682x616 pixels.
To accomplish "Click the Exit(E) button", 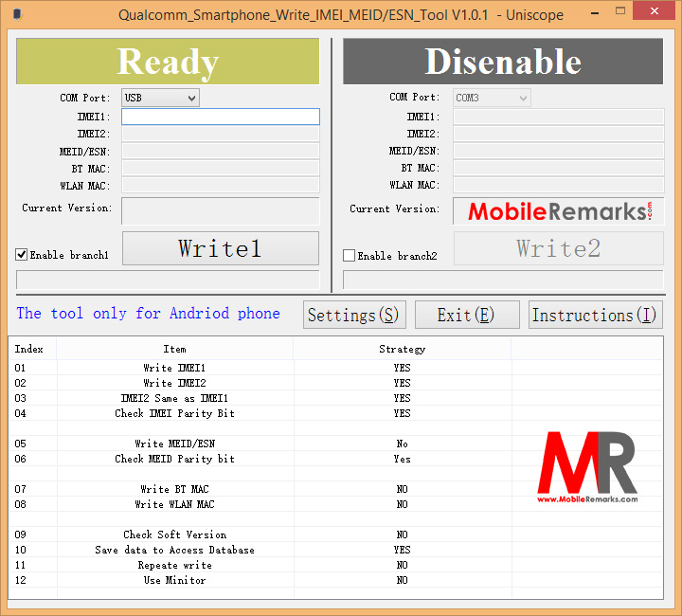I will pyautogui.click(x=467, y=315).
